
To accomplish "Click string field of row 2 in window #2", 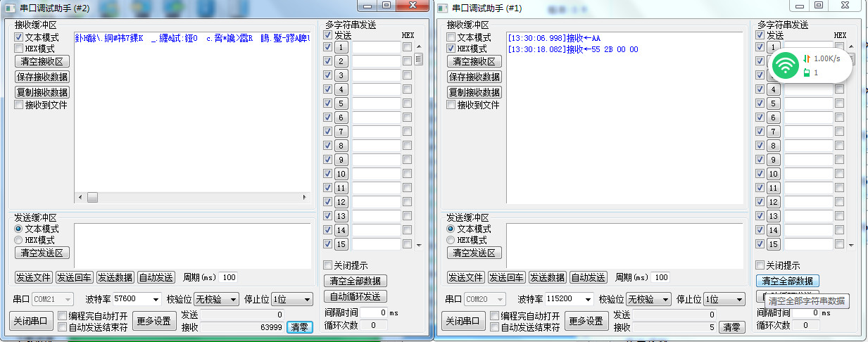I will point(376,61).
